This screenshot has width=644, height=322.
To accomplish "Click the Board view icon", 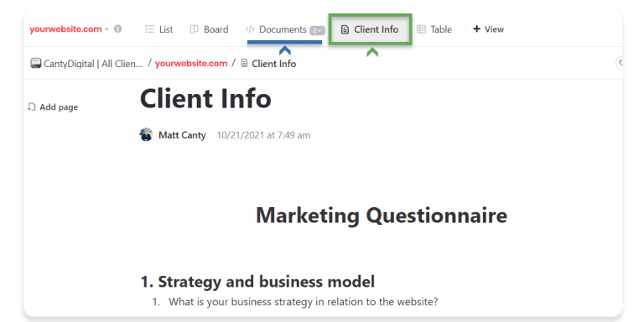I will 195,29.
